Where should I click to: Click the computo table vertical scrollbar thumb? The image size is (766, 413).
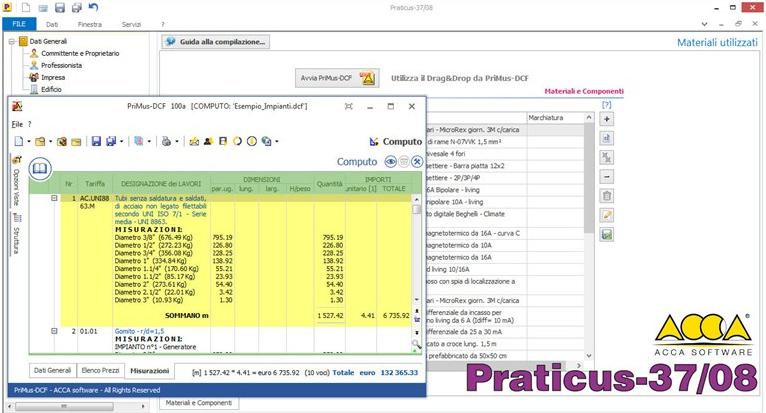click(x=417, y=209)
